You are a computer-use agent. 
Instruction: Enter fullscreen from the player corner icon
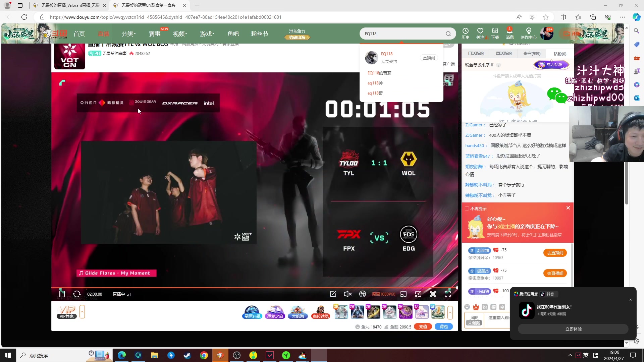point(448,294)
